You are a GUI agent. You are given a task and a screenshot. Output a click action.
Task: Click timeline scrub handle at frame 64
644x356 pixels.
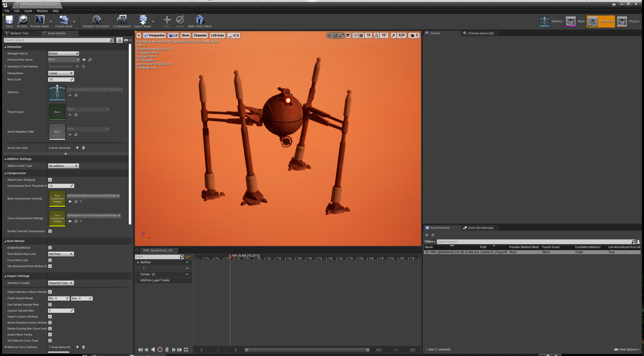click(x=230, y=256)
